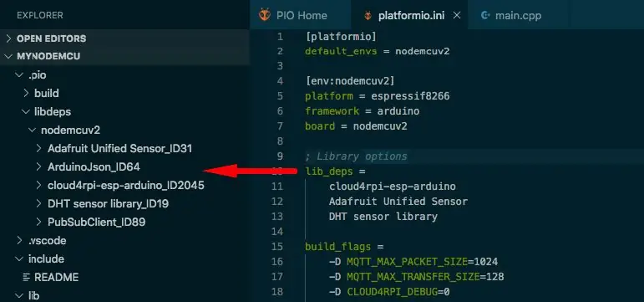Click the build_flags key on line 15
644x302 pixels.
pyautogui.click(x=337, y=247)
